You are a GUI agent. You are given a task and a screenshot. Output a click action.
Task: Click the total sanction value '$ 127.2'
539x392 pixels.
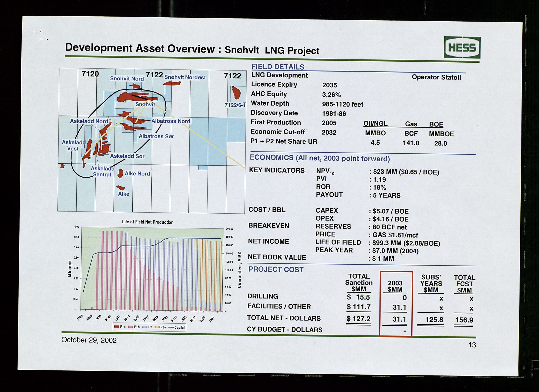[x=358, y=319]
